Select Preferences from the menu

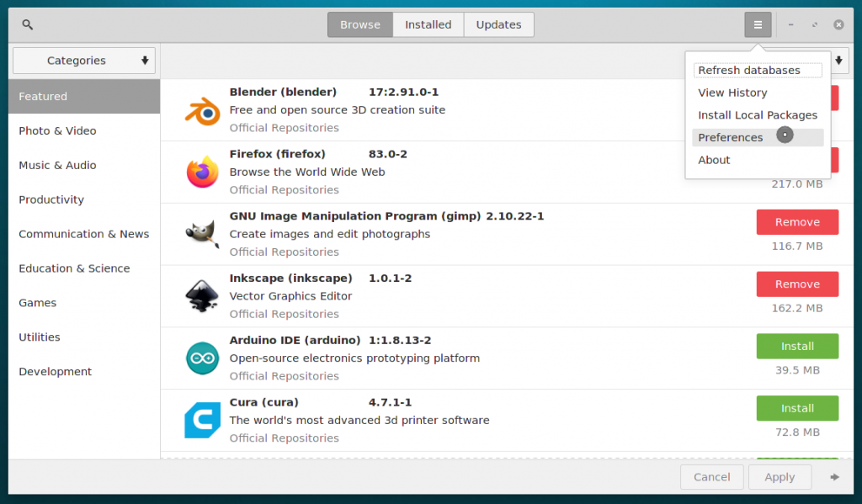731,137
